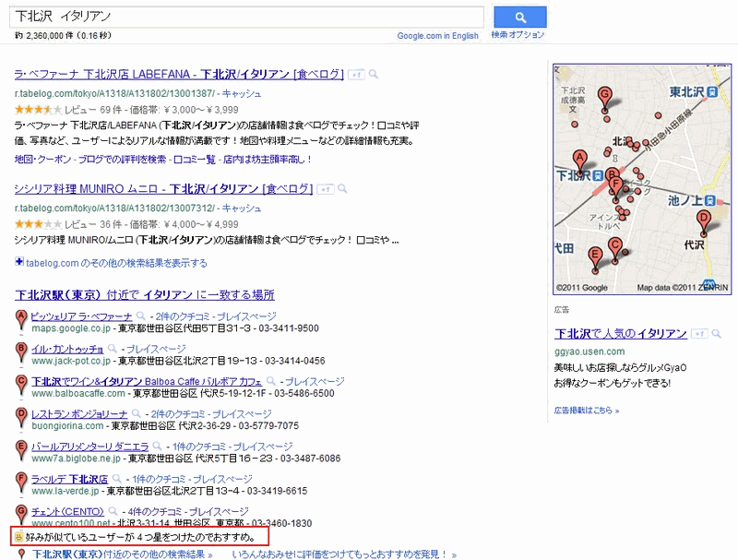Open ラ・ベファーナ 下北沢店 LABEFANA result title

coord(179,75)
